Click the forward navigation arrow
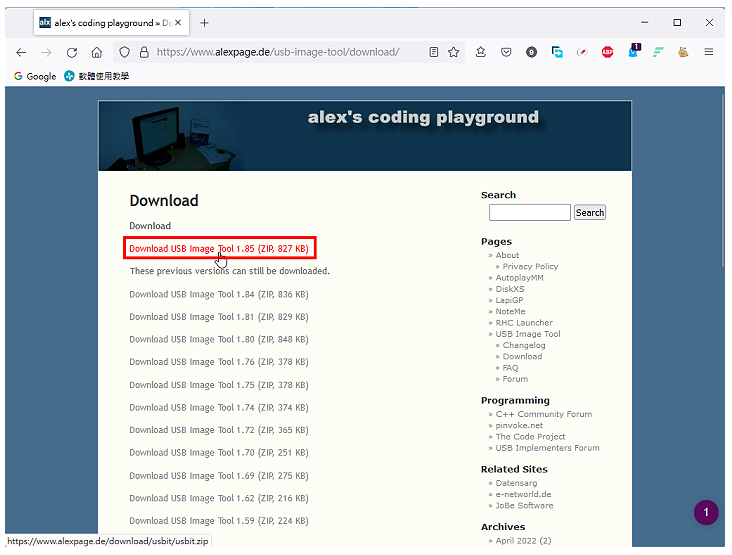Image resolution: width=732 pixels, height=555 pixels. pos(46,52)
